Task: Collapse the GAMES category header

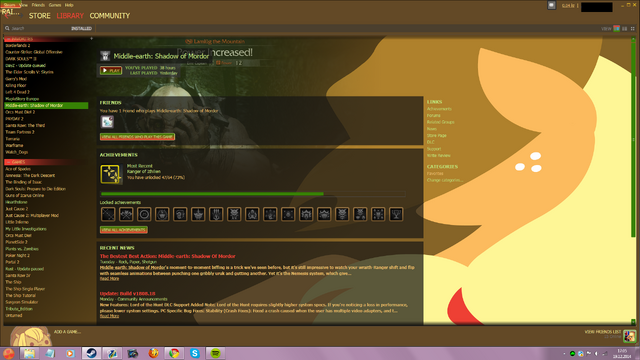Action: [46, 162]
